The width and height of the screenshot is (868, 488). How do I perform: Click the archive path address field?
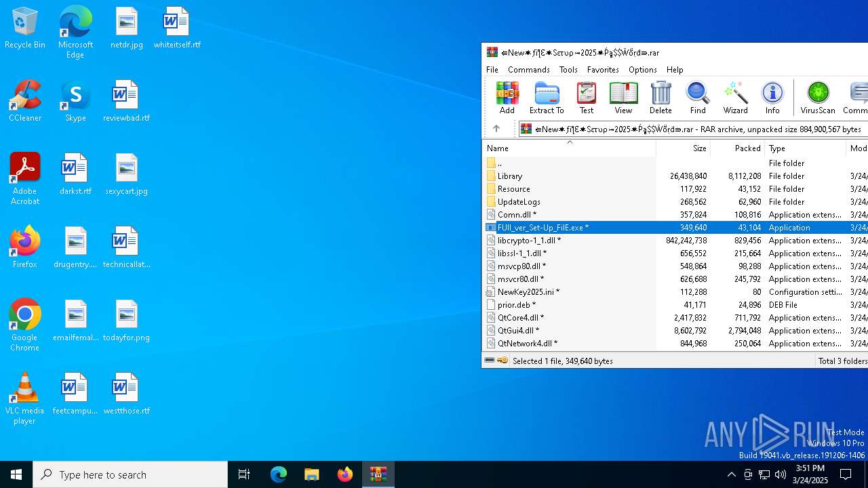point(693,129)
